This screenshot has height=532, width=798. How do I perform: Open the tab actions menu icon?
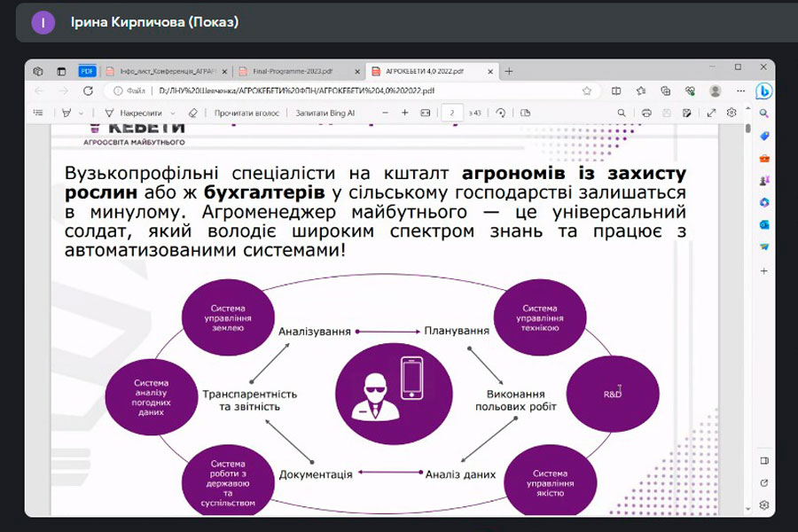tap(61, 71)
